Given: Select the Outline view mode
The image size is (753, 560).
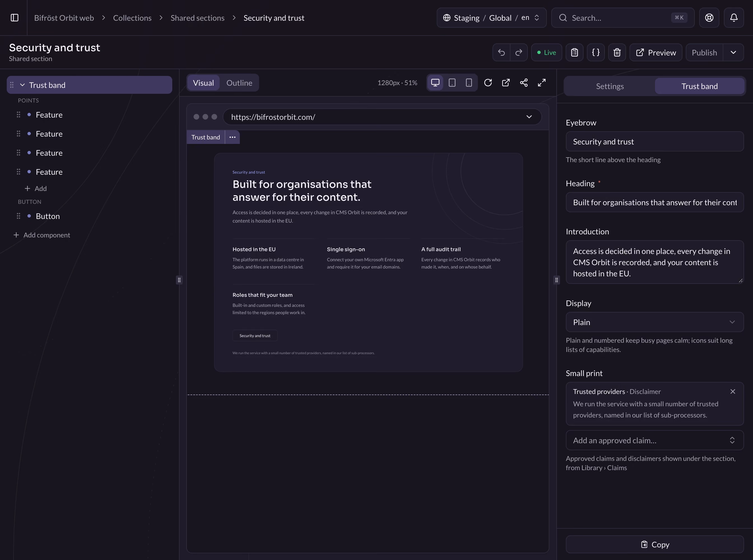Looking at the screenshot, I should pyautogui.click(x=239, y=83).
